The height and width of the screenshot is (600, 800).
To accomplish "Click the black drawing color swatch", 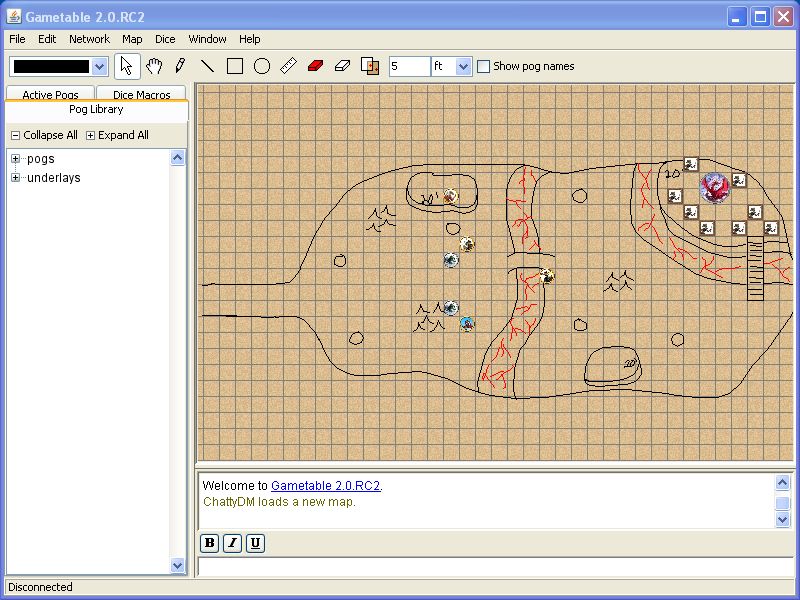I will coord(51,66).
